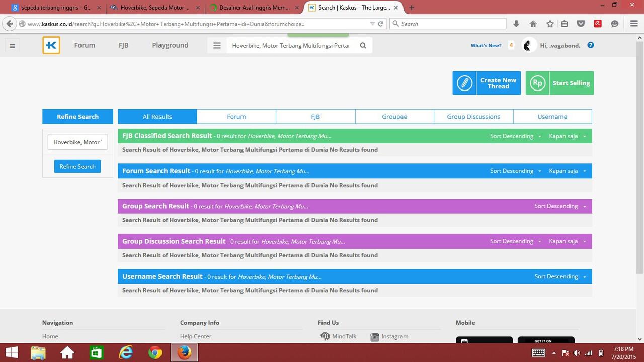Open the volume icon in system tray
Image resolution: width=644 pixels, height=362 pixels.
(x=577, y=353)
